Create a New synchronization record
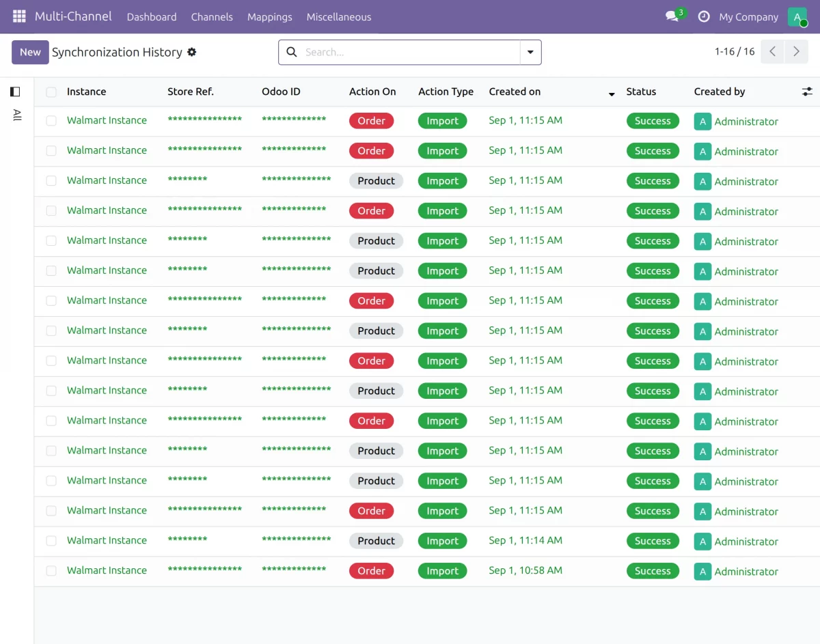 click(30, 52)
